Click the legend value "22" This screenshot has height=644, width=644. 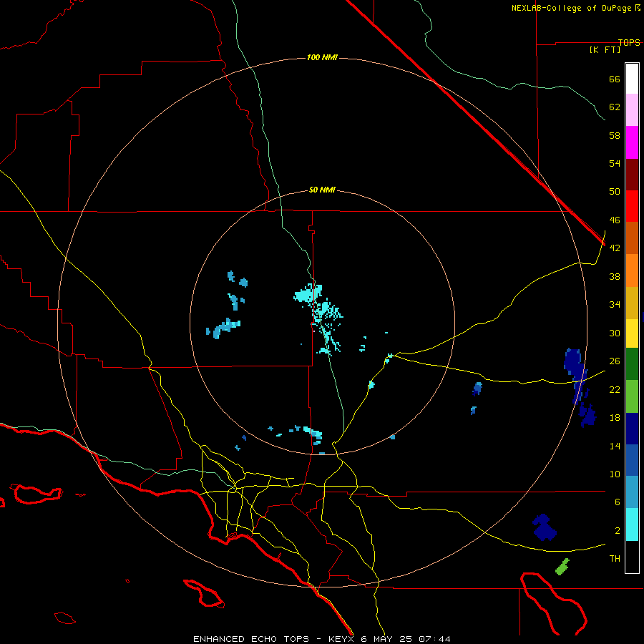point(615,390)
